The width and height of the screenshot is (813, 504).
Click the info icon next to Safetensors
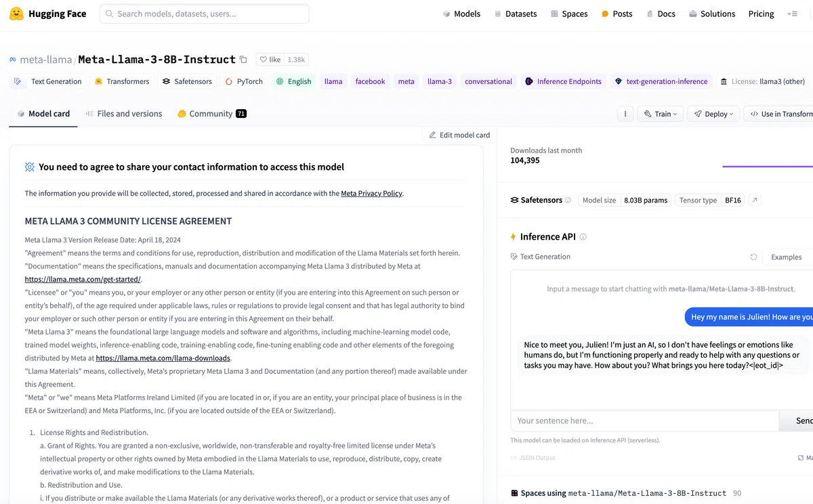point(568,200)
